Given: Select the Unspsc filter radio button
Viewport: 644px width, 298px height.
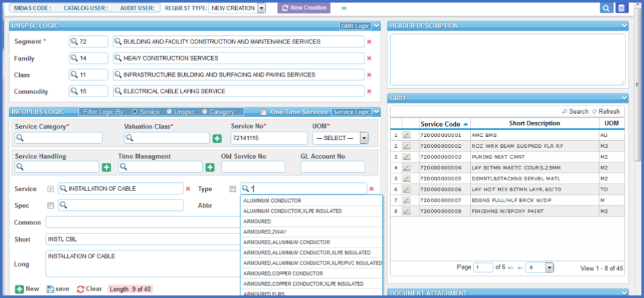Looking at the screenshot, I should click(x=169, y=112).
